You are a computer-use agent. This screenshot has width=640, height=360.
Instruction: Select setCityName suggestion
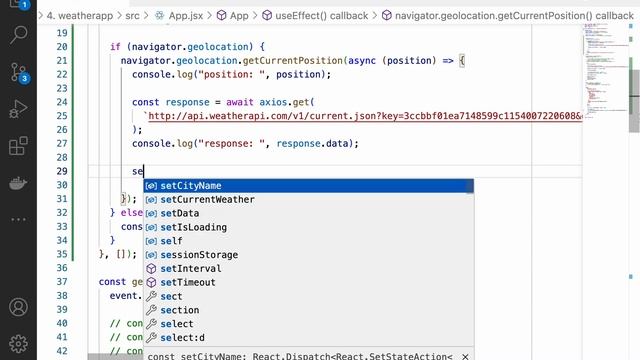[x=309, y=186]
